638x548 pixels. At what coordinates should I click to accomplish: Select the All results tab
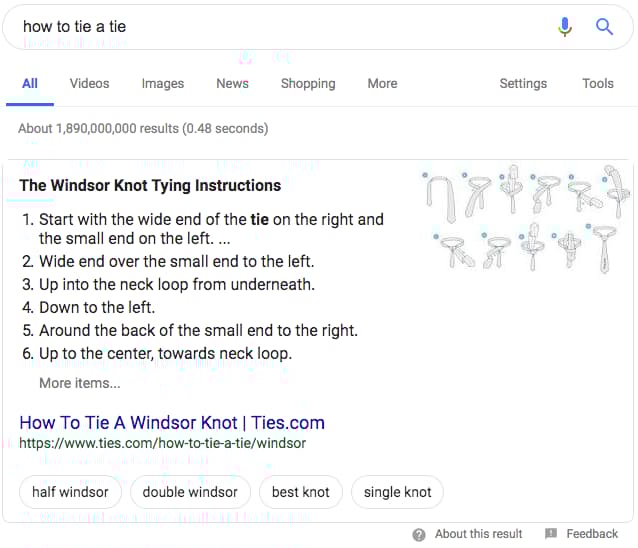(30, 83)
